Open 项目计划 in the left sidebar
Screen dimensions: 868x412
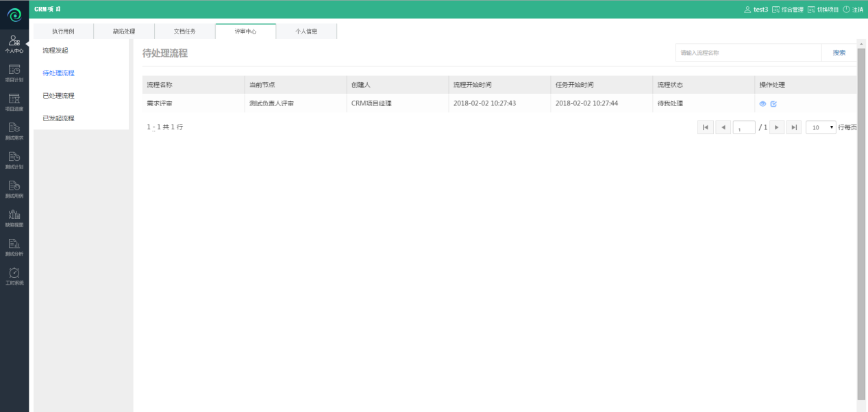pos(14,73)
